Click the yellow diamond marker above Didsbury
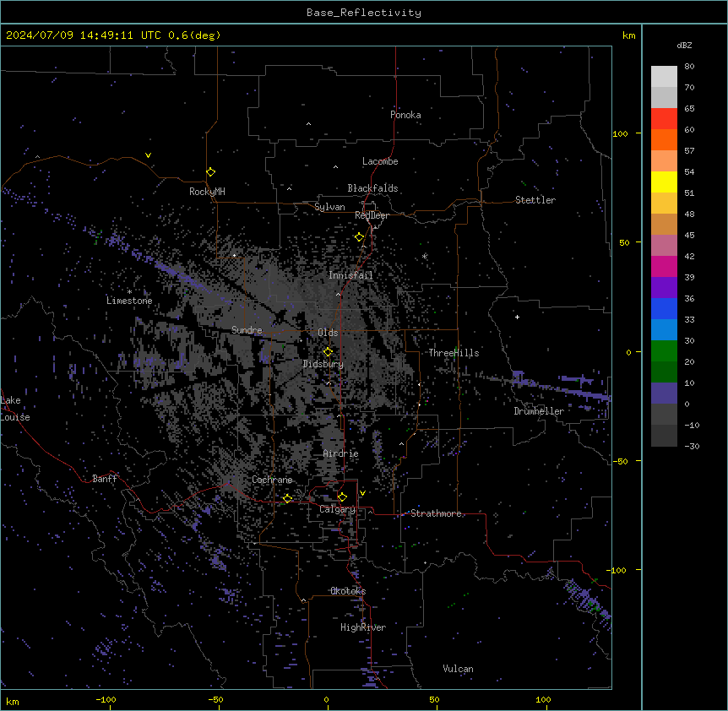Viewport: 728px width, 711px height. tap(328, 352)
